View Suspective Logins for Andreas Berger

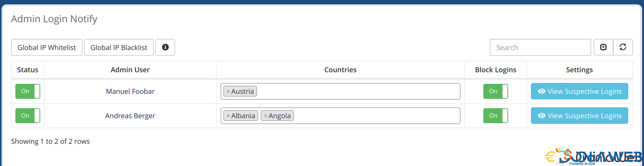pos(579,116)
